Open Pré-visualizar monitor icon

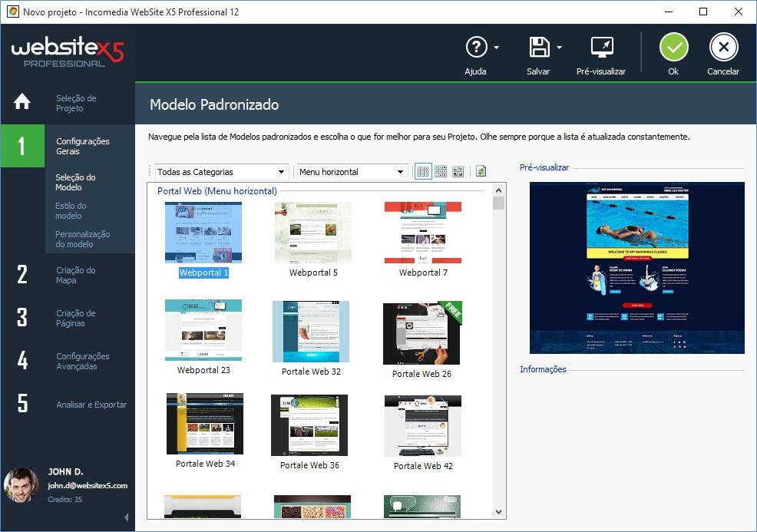tap(602, 48)
